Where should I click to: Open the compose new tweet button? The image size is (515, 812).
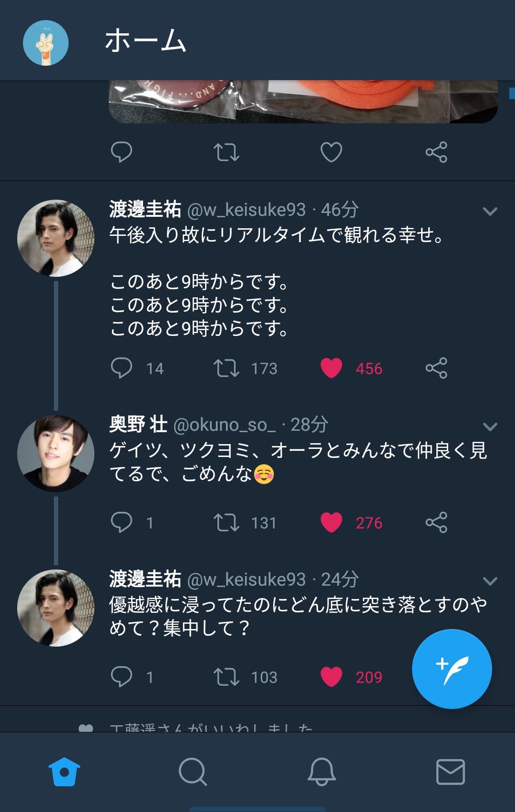point(452,669)
